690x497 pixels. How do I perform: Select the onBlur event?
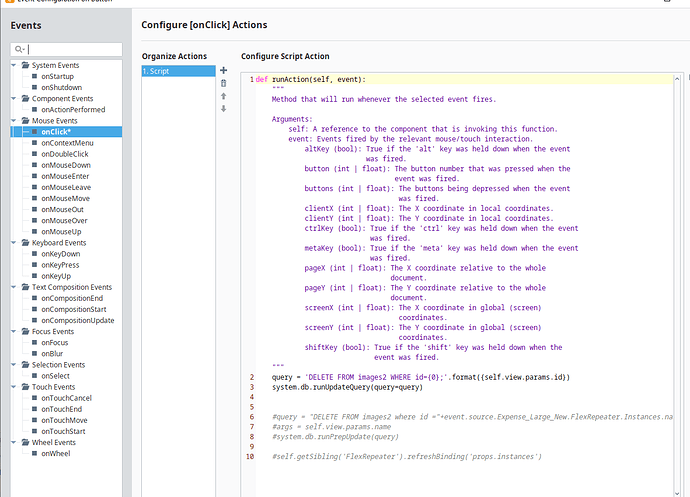[52, 353]
